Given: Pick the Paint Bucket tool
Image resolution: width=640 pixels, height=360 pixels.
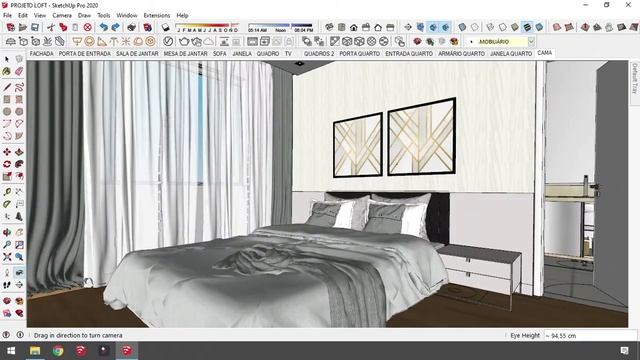Looking at the screenshot, I should click(7, 71).
